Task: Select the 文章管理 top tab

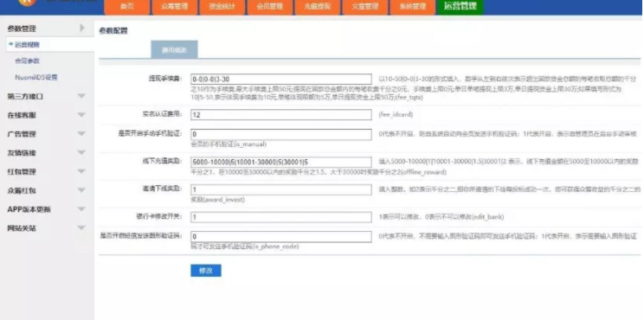Action: coord(364,7)
